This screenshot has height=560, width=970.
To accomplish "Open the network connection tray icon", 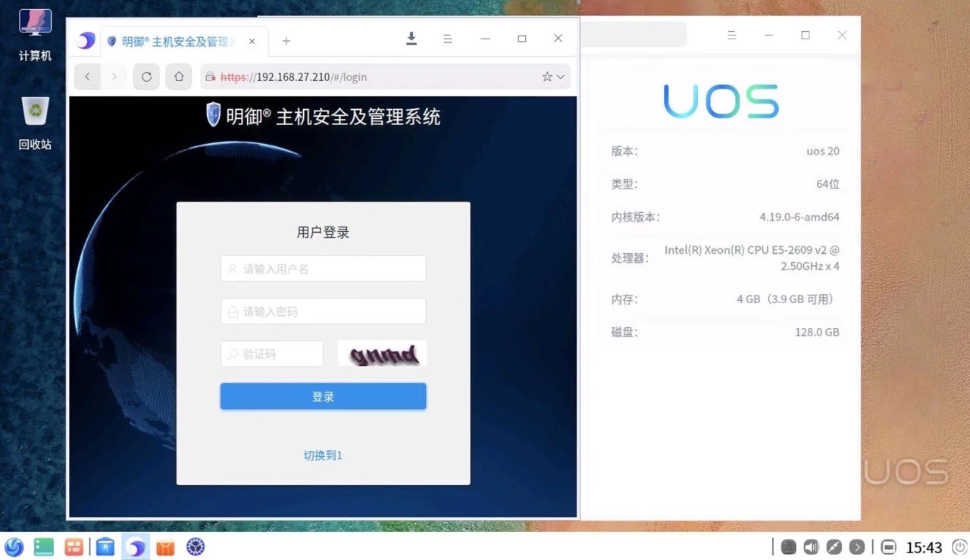I will point(834,547).
